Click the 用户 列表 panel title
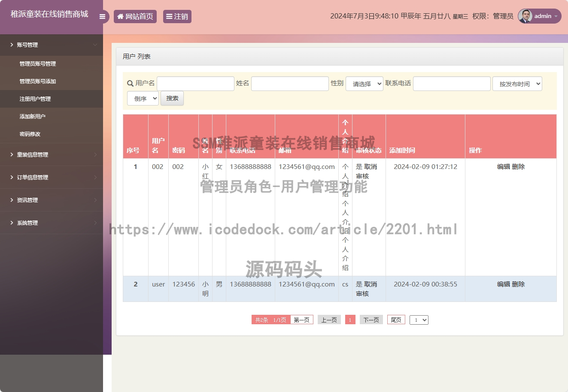Viewport: 568px width, 392px height. tap(137, 56)
